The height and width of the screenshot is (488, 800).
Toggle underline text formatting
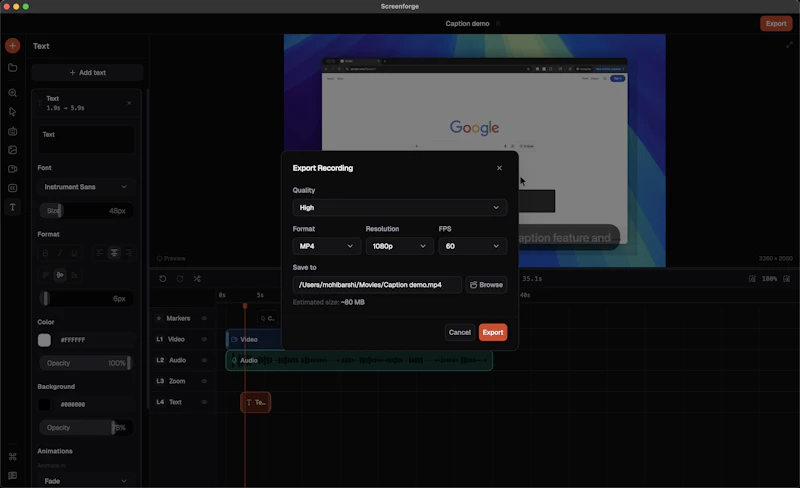coord(74,253)
